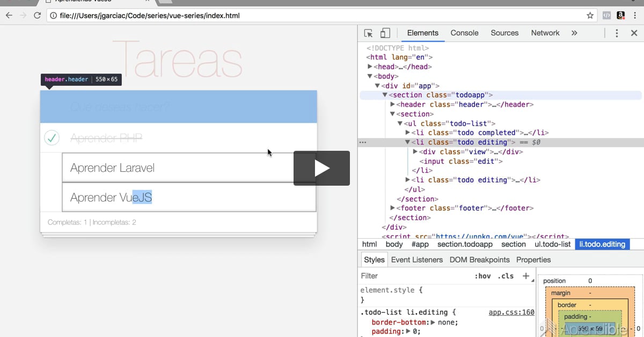
Task: Expand the div class view node
Action: tap(415, 151)
